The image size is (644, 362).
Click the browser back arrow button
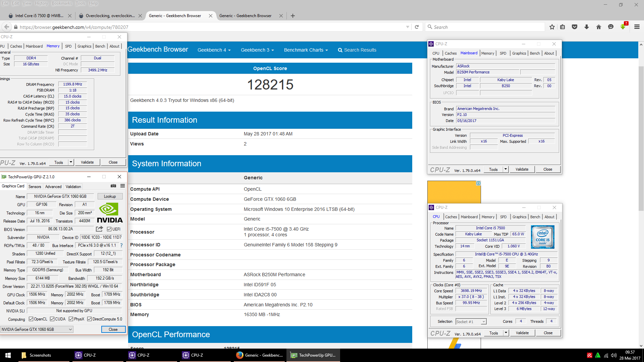6,27
